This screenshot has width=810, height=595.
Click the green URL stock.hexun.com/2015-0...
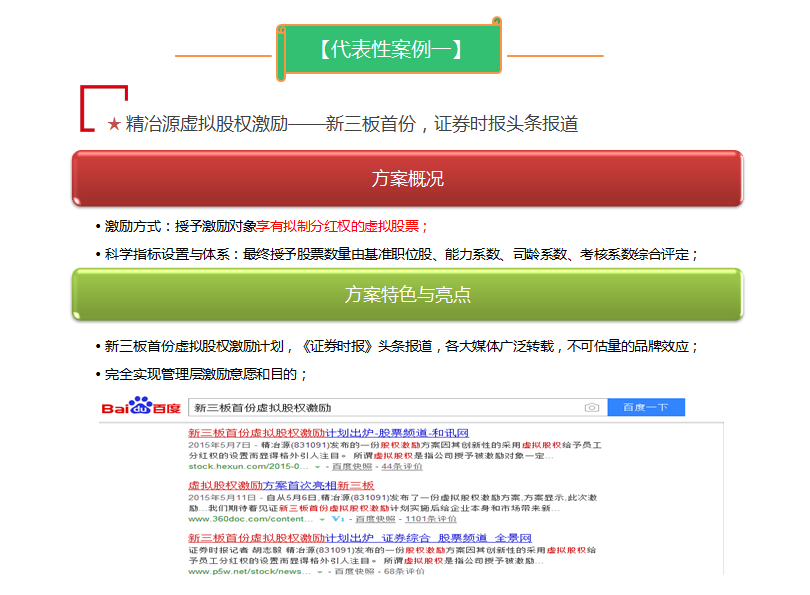pyautogui.click(x=248, y=466)
